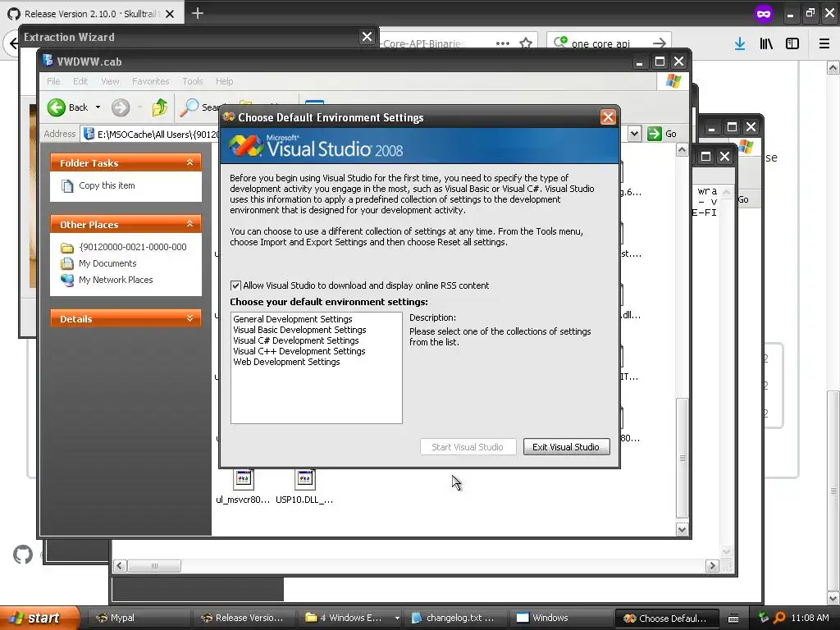Screen dimensions: 840x630
Task: Click the private browsing mask icon
Action: (764, 14)
